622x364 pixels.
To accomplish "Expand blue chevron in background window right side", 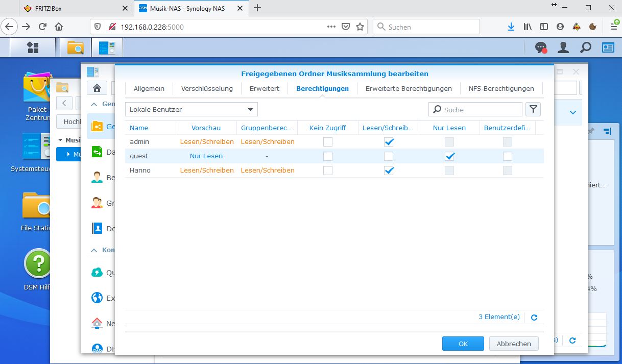I will coord(572,112).
